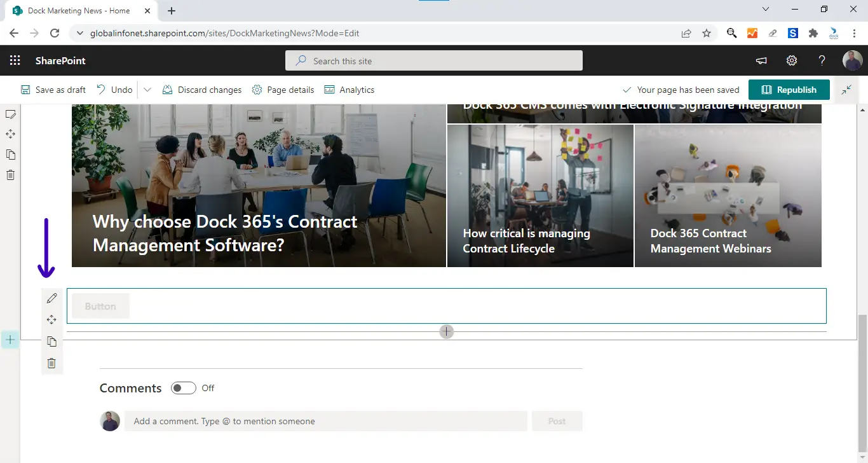The height and width of the screenshot is (463, 868).
Task: Click the Search this site box
Action: click(x=434, y=61)
